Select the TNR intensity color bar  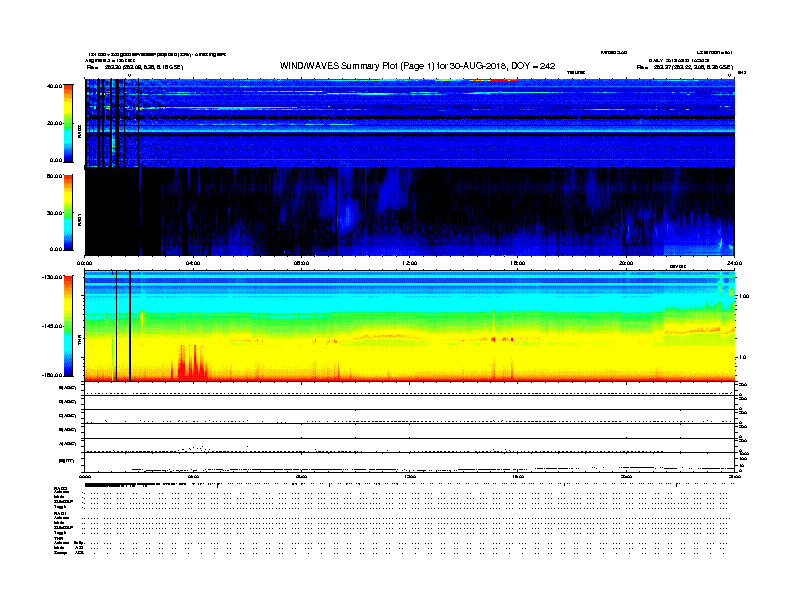[x=68, y=326]
